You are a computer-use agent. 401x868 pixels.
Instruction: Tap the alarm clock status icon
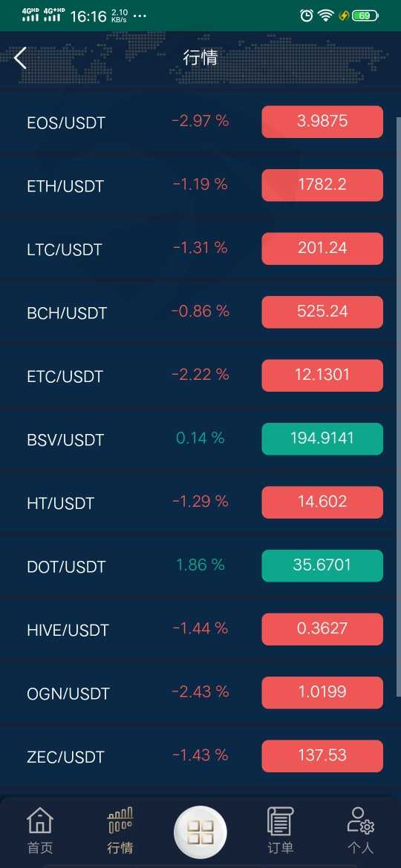pos(306,16)
